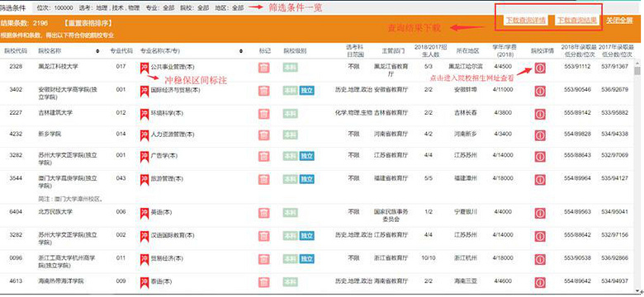Click the 国家民族事务委员会 cell
This screenshot has height=297, width=644.
tap(391, 216)
